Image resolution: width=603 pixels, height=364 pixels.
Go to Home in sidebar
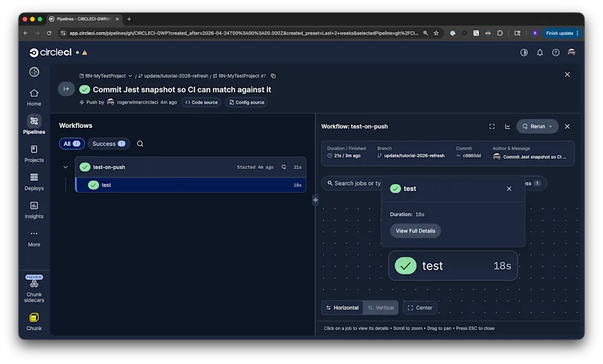pyautogui.click(x=34, y=98)
